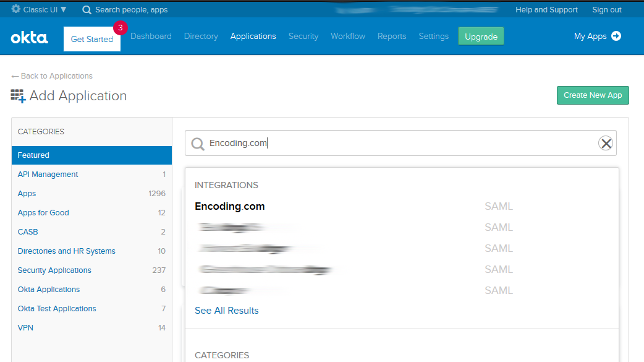644x362 pixels.
Task: Open Help and Support
Action: [x=546, y=9]
